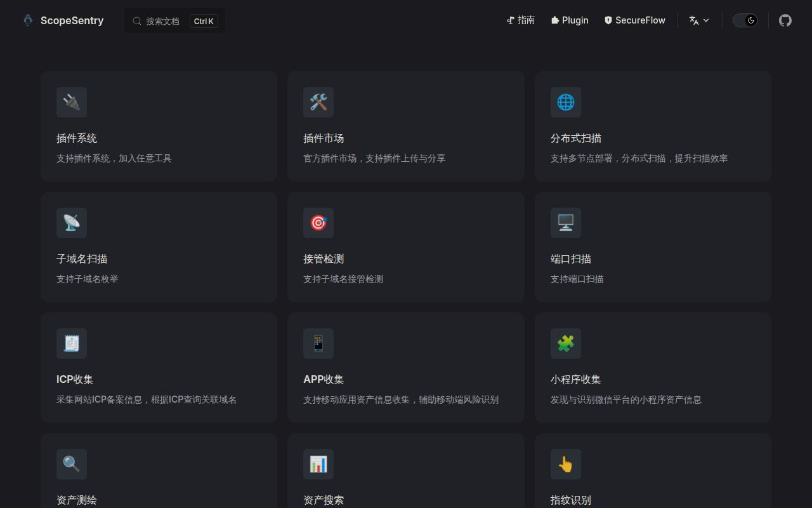Click the bar chart icon for 资产搜索
Viewport: 812px width, 508px height.
pyautogui.click(x=318, y=464)
